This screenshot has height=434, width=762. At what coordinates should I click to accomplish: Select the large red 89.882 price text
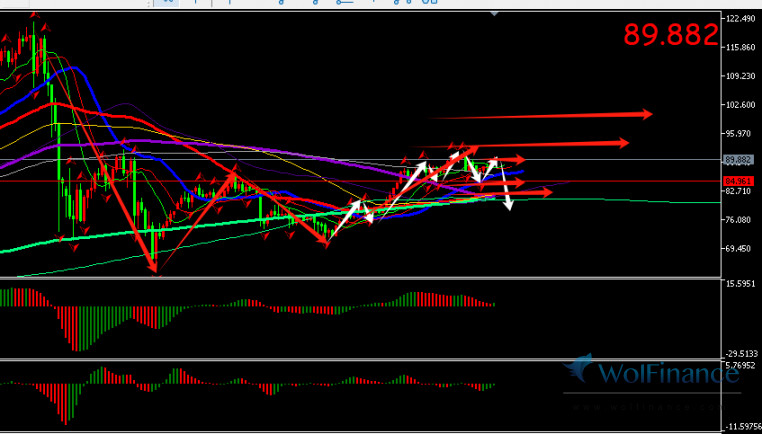point(671,35)
